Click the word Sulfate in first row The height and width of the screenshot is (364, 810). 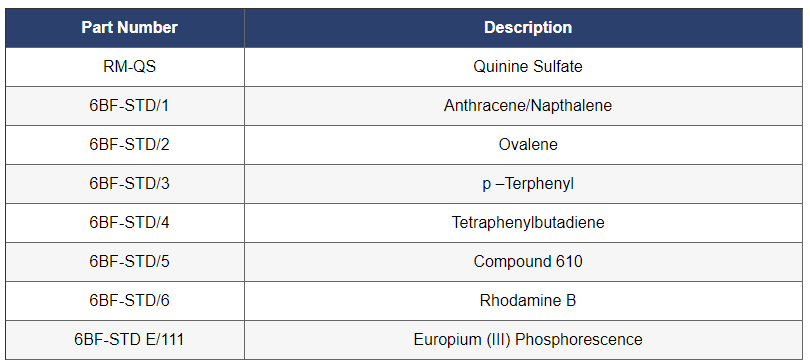(x=558, y=67)
